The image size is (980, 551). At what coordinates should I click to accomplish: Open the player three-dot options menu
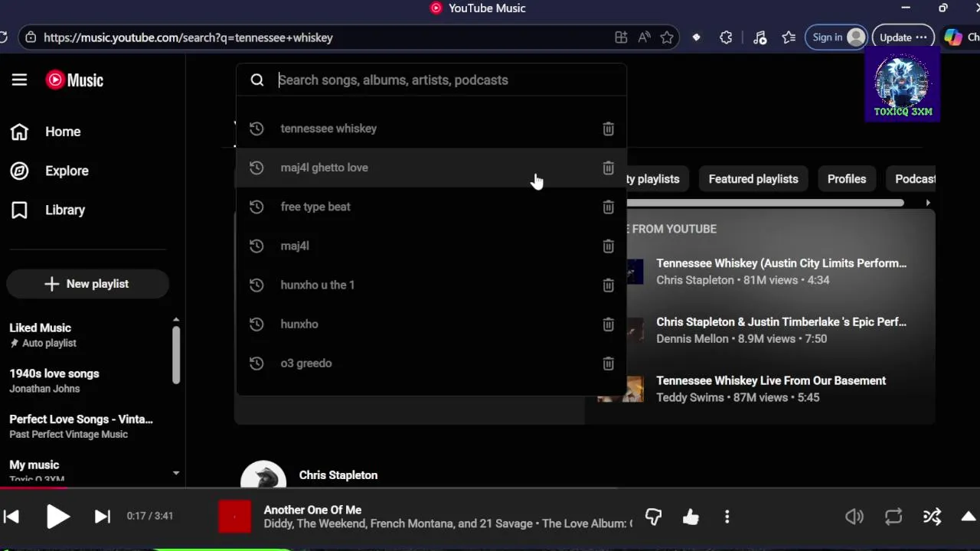[x=727, y=517]
